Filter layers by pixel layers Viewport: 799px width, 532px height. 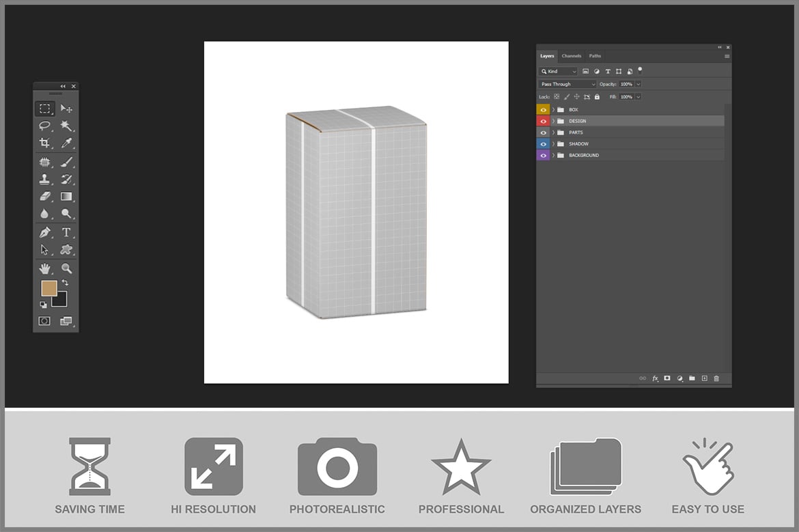click(x=585, y=71)
